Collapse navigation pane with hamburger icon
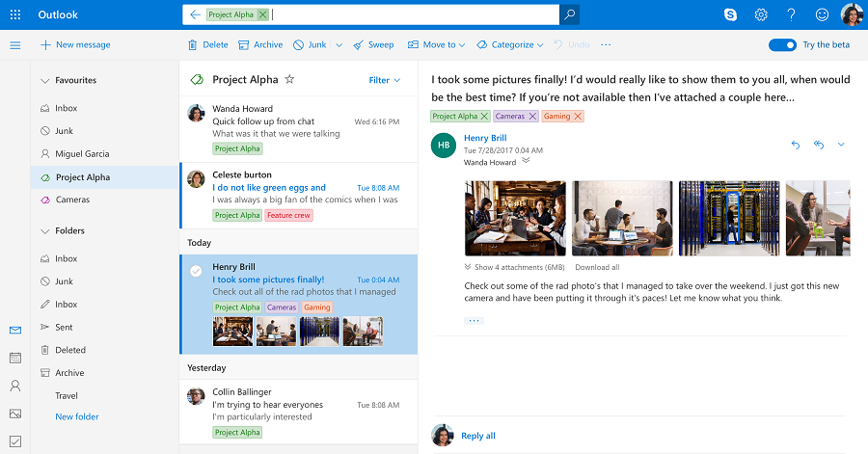Image resolution: width=868 pixels, height=454 pixels. 14,45
